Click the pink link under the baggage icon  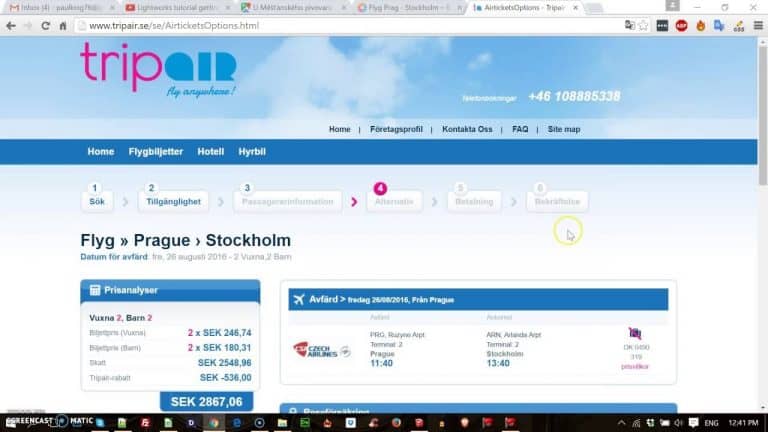click(x=635, y=366)
